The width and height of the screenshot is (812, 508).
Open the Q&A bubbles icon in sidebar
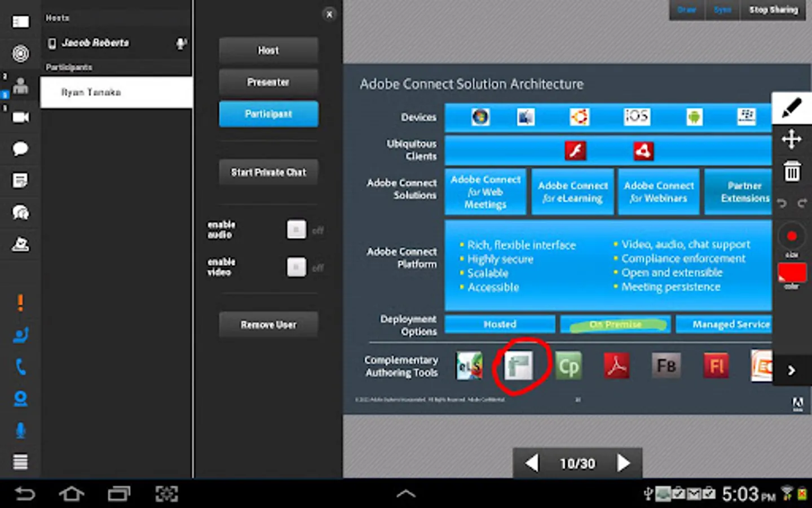(21, 212)
